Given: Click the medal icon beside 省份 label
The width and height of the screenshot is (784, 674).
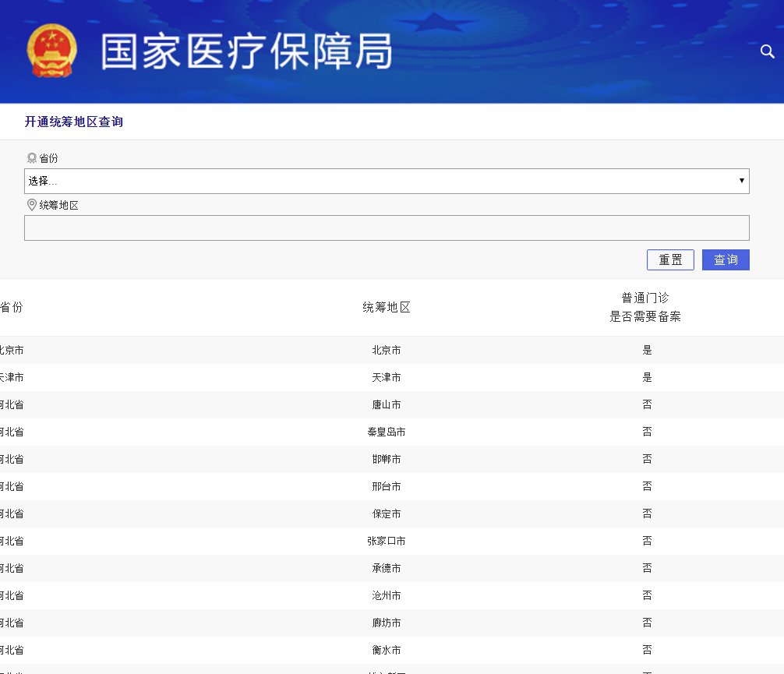Looking at the screenshot, I should [x=32, y=158].
